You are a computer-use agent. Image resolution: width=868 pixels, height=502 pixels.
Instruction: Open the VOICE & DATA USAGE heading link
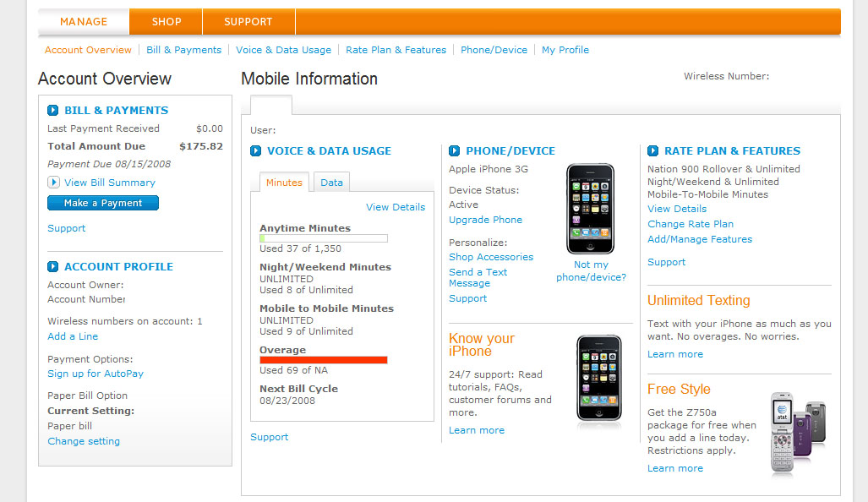[x=329, y=150]
